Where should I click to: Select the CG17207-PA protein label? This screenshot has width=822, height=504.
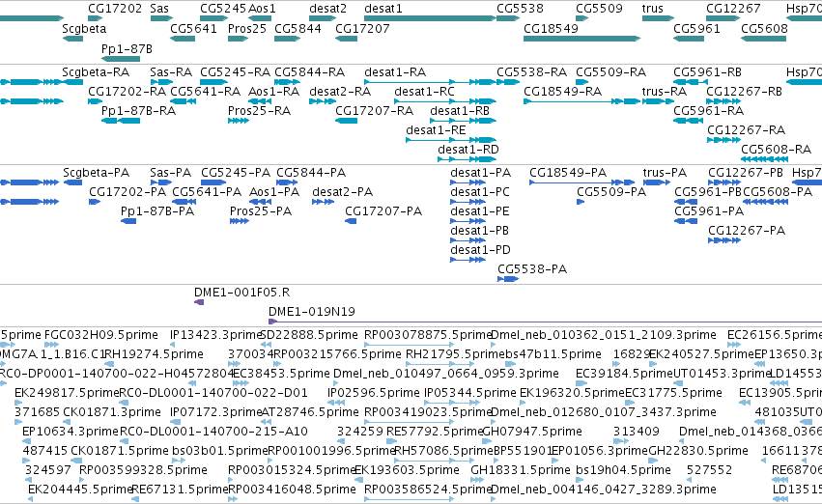[383, 211]
